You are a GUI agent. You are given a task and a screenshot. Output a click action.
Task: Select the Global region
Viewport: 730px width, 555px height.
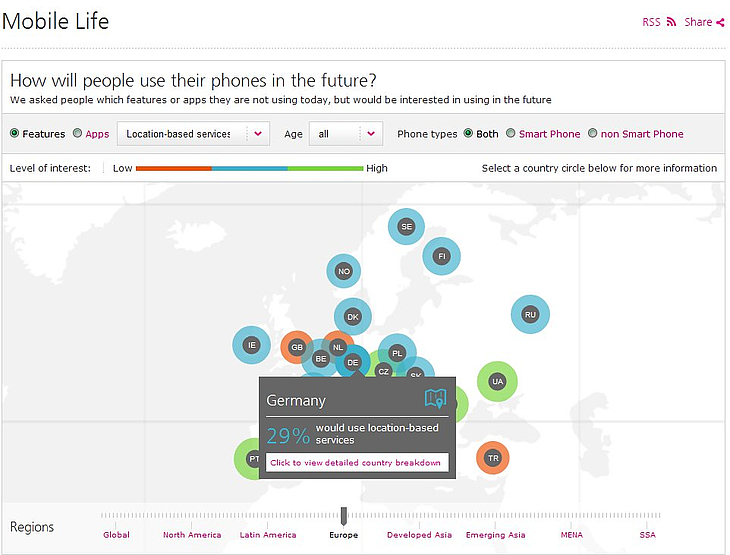point(116,535)
